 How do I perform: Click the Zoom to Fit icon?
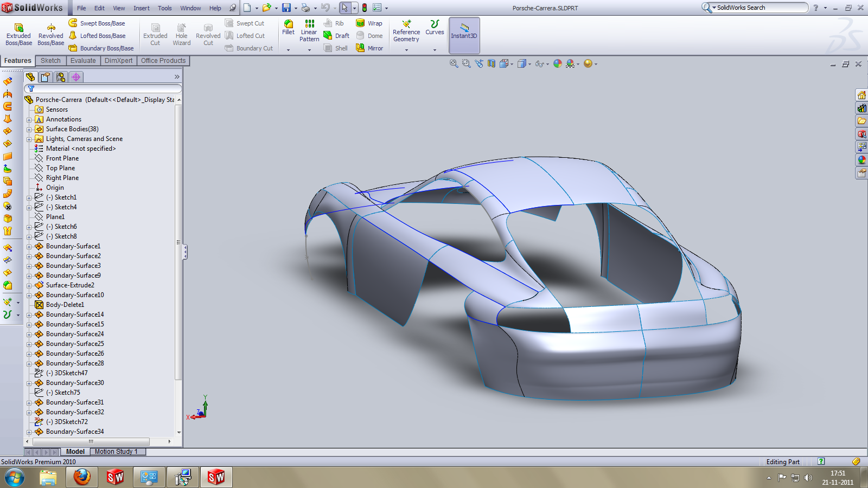(x=454, y=64)
